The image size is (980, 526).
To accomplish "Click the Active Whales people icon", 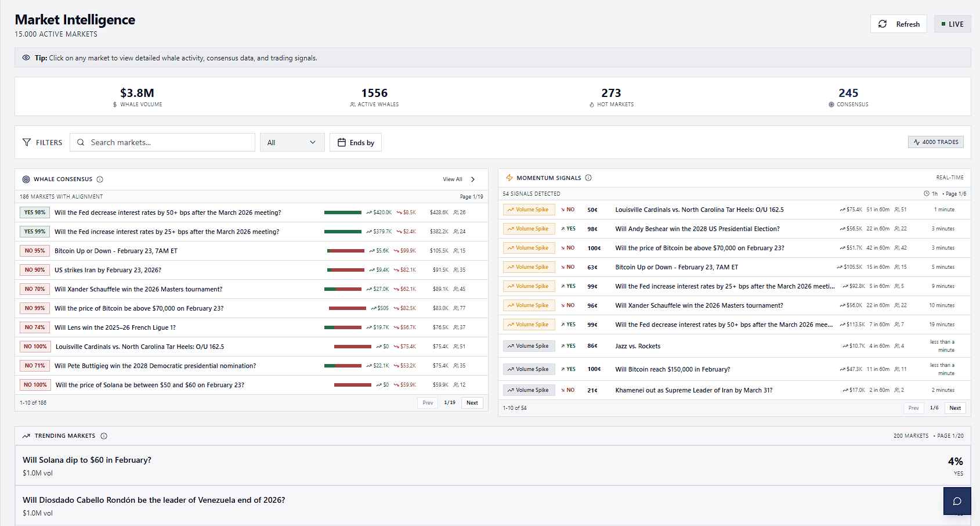I will 352,105.
